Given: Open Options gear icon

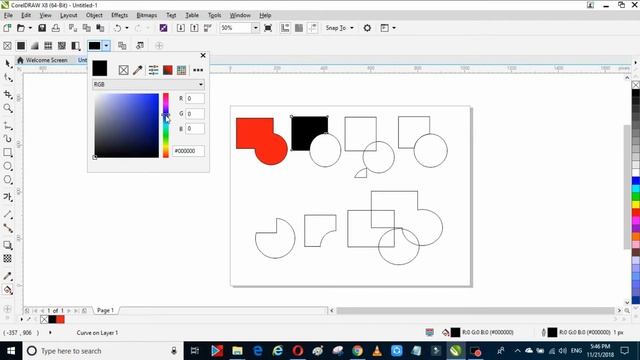Looking at the screenshot, I should 367,28.
